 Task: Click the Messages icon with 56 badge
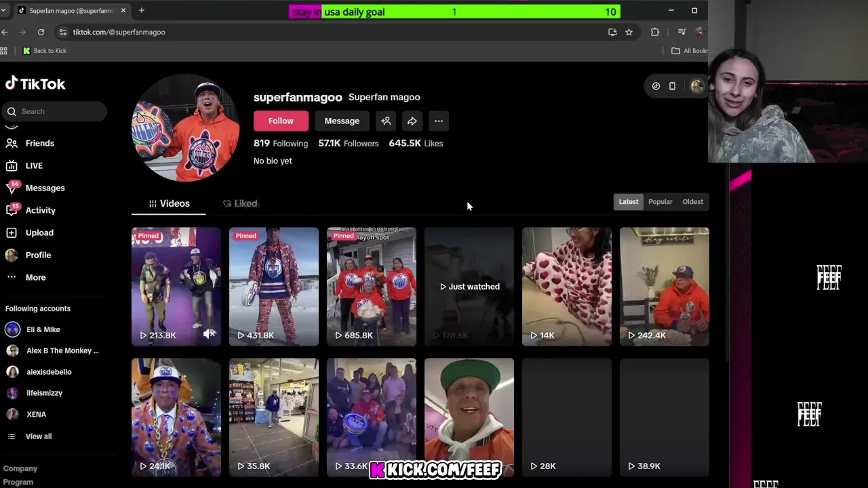(x=12, y=188)
